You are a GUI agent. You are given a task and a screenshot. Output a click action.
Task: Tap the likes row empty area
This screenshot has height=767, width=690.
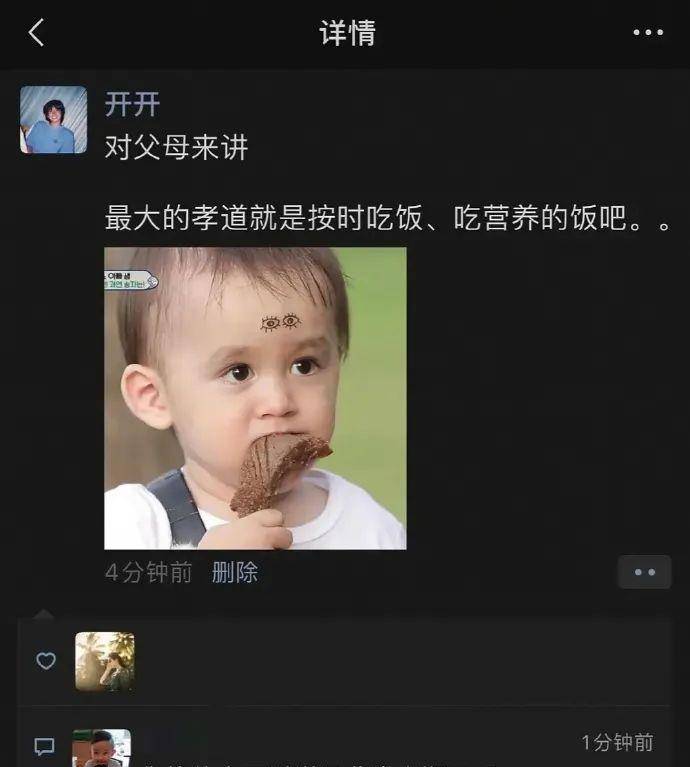point(401,661)
